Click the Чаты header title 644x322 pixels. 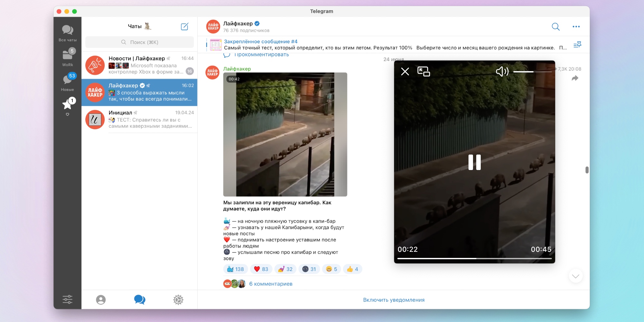click(x=135, y=26)
